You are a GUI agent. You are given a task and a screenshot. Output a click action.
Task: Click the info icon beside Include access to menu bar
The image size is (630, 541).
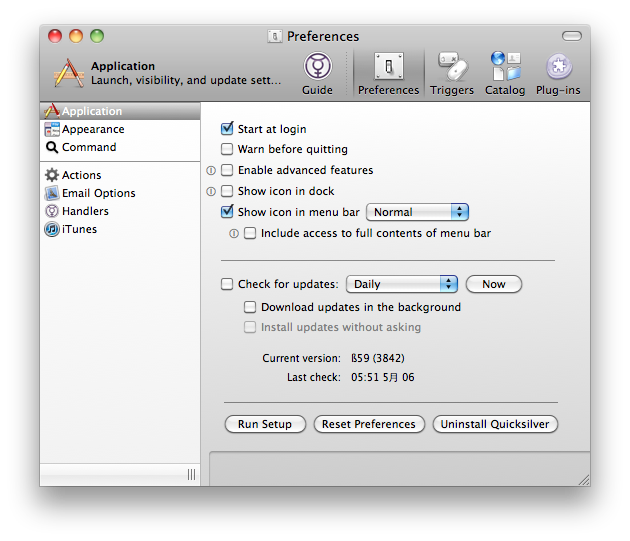(234, 234)
